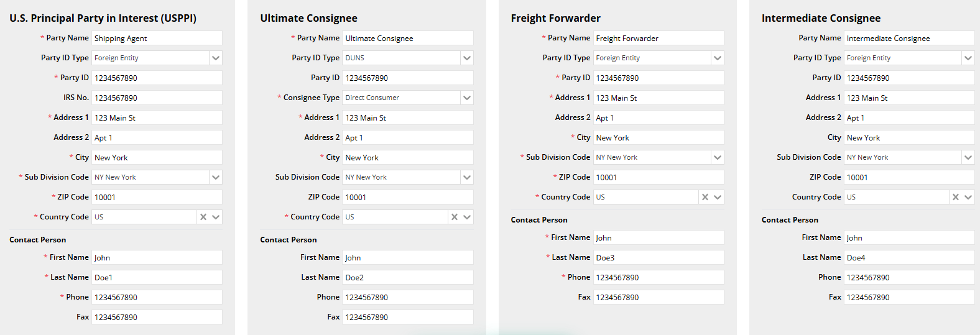980x335 pixels.
Task: Open USPPI Country Code dropdown arrow
Action: coord(216,217)
